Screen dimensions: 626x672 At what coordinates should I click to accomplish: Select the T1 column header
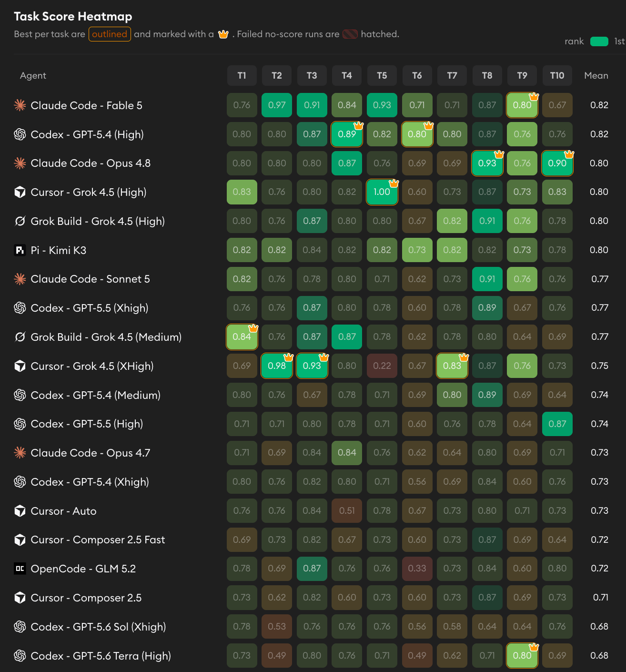coord(242,75)
